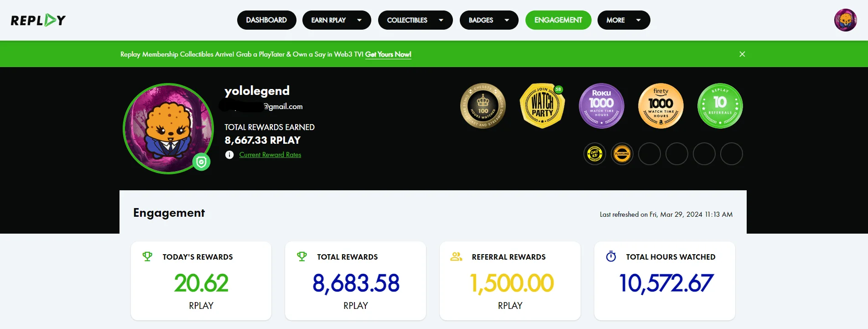Open the More menu
Screen dimensions: 868x329
(624, 20)
